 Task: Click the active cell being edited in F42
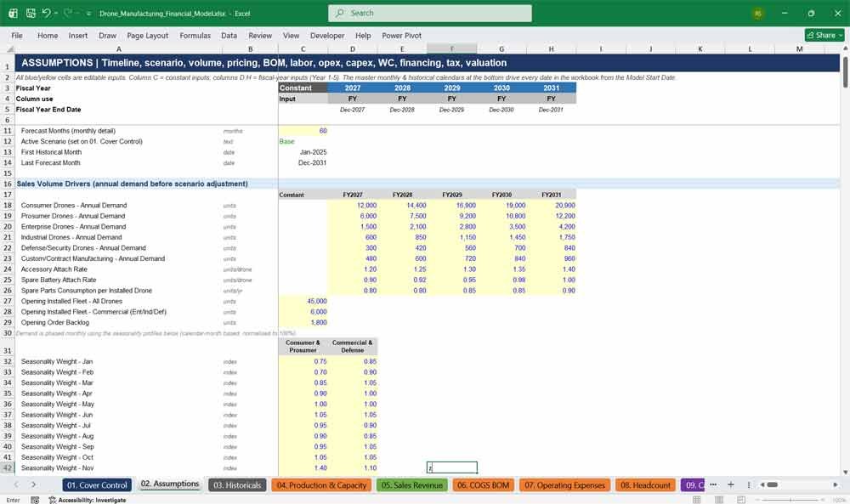[x=452, y=467]
